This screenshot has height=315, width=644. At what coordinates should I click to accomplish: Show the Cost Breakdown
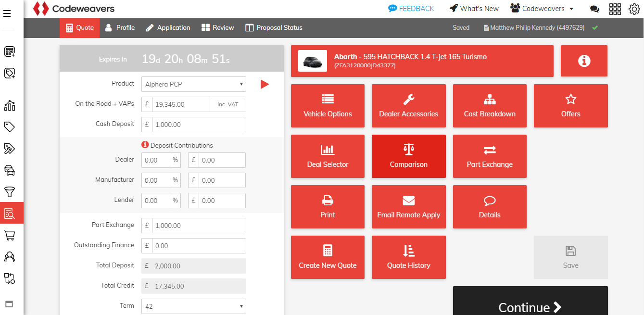click(x=490, y=106)
